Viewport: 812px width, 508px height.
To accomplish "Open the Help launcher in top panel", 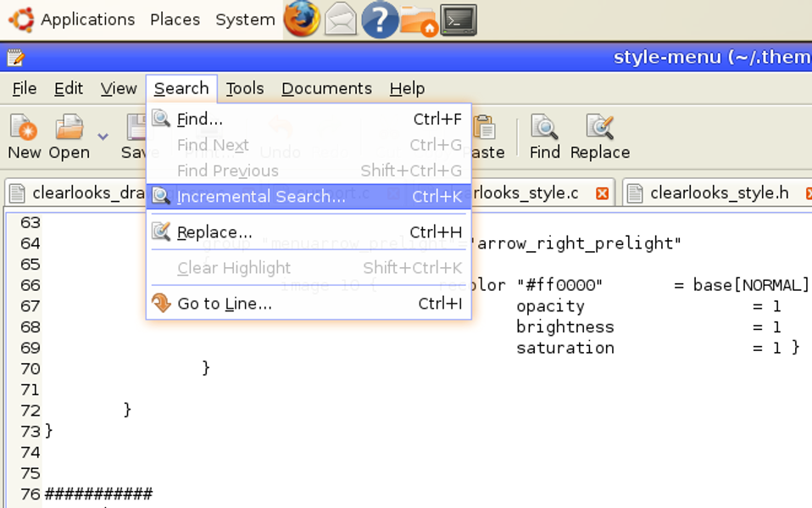I will coord(380,20).
